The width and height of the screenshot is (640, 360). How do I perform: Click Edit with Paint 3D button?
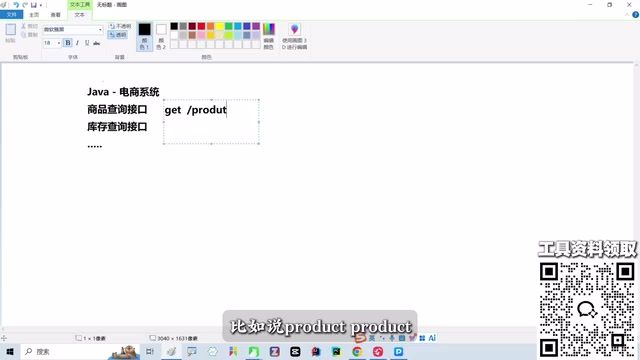(294, 36)
